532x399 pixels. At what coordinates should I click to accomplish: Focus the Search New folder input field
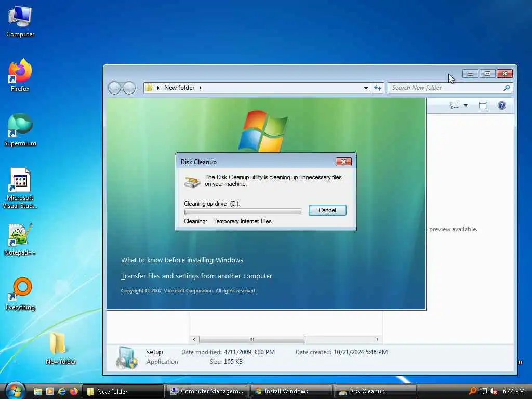click(450, 88)
